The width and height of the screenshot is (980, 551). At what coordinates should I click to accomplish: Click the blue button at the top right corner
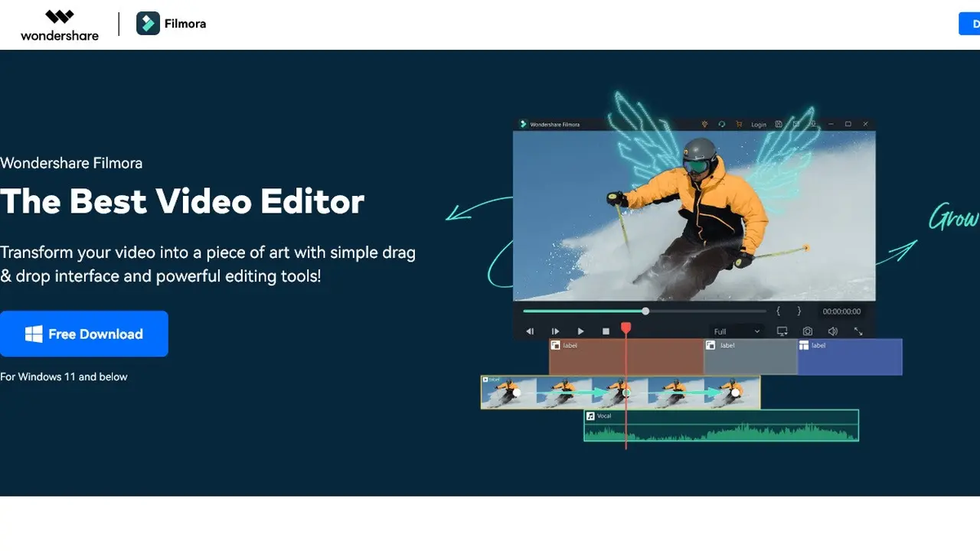tap(969, 23)
